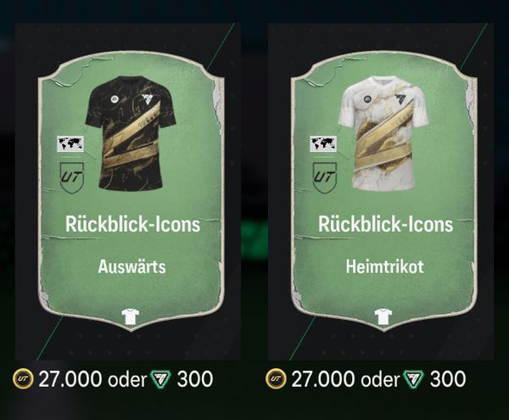
Task: Click the gold UT coin icon under Heimtrikot card
Action: (276, 378)
